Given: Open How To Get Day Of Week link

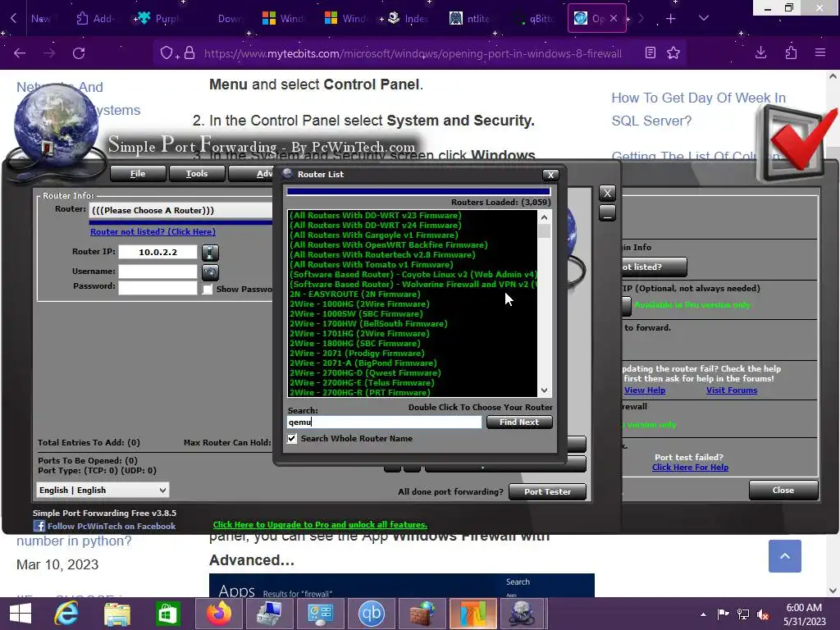Looking at the screenshot, I should point(699,109).
